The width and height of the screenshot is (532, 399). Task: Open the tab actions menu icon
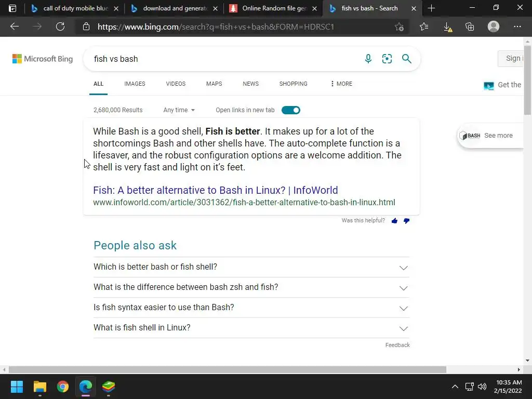12,8
